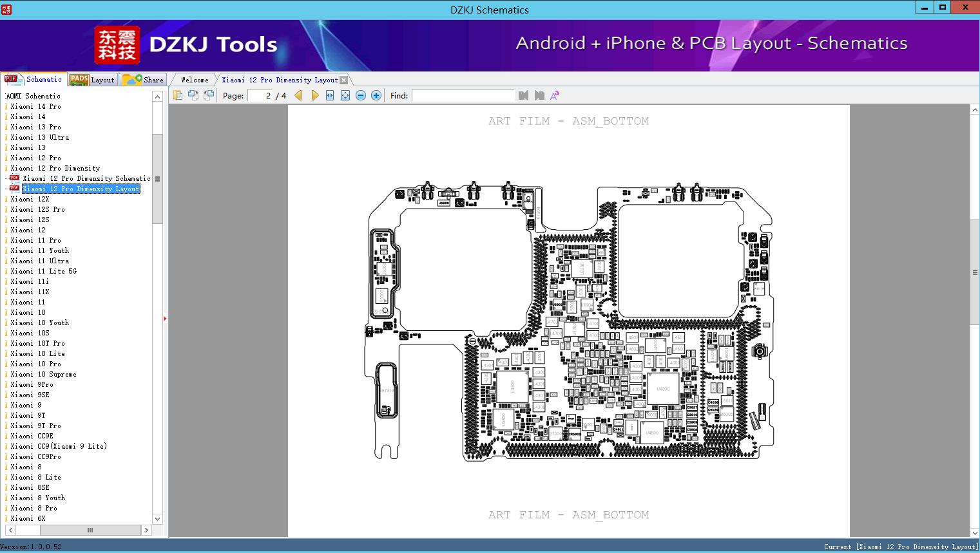Image resolution: width=980 pixels, height=553 pixels.
Task: Expand the Xiaomi 6X tree folder
Action: 28,518
